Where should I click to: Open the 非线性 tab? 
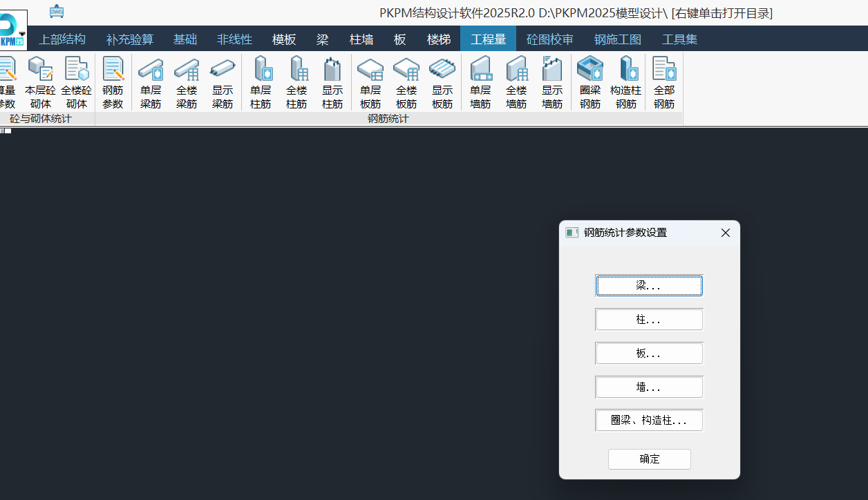click(x=235, y=39)
